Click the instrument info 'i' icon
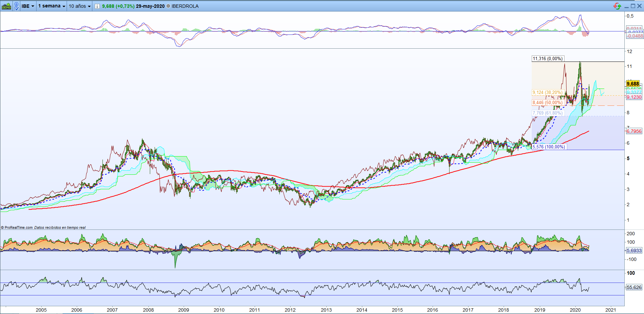The image size is (644, 314). point(97,6)
